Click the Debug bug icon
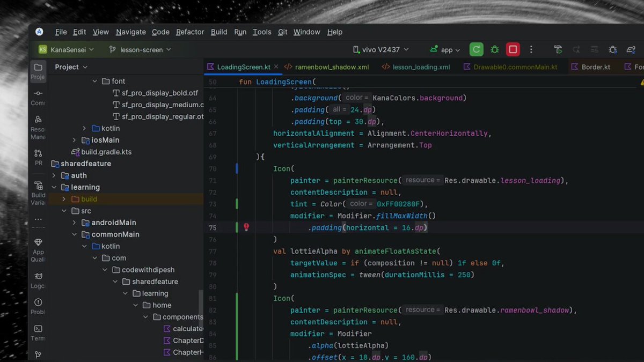644x362 pixels. click(x=495, y=49)
